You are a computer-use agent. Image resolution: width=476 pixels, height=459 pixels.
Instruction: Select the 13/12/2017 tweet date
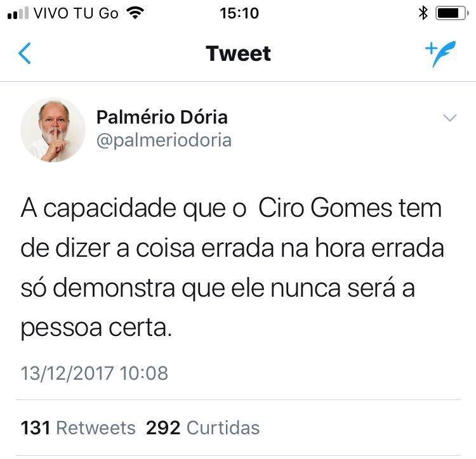click(x=67, y=373)
